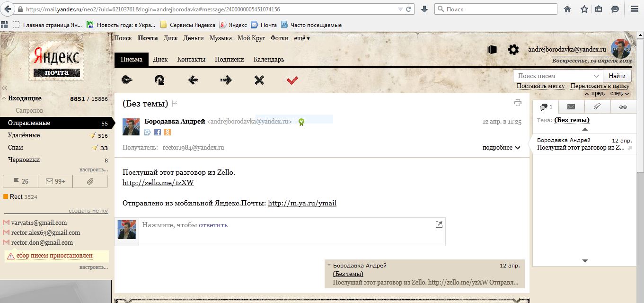The height and width of the screenshot is (303, 644).
Task: Clean the Spam folder with broom icon
Action: pyautogui.click(x=93, y=148)
